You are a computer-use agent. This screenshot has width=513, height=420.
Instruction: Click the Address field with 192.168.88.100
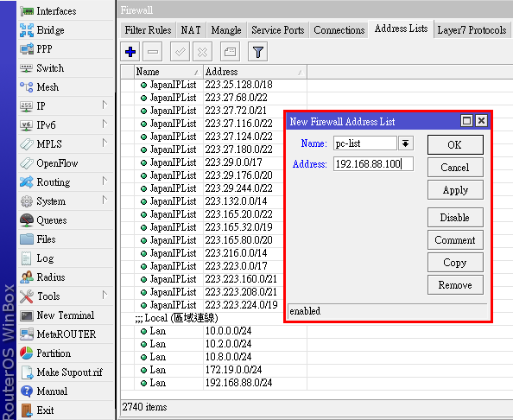(x=373, y=163)
